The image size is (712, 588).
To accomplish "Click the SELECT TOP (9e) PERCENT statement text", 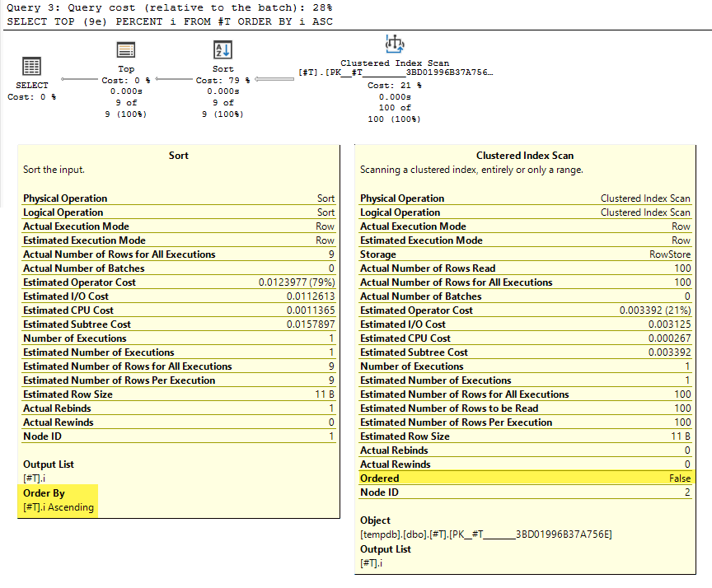I will pos(170,21).
